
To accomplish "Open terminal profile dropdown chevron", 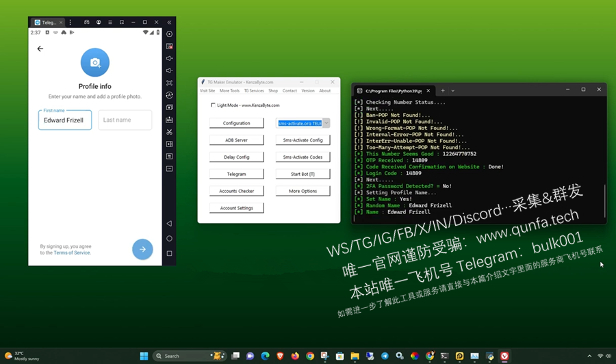I will coord(452,91).
